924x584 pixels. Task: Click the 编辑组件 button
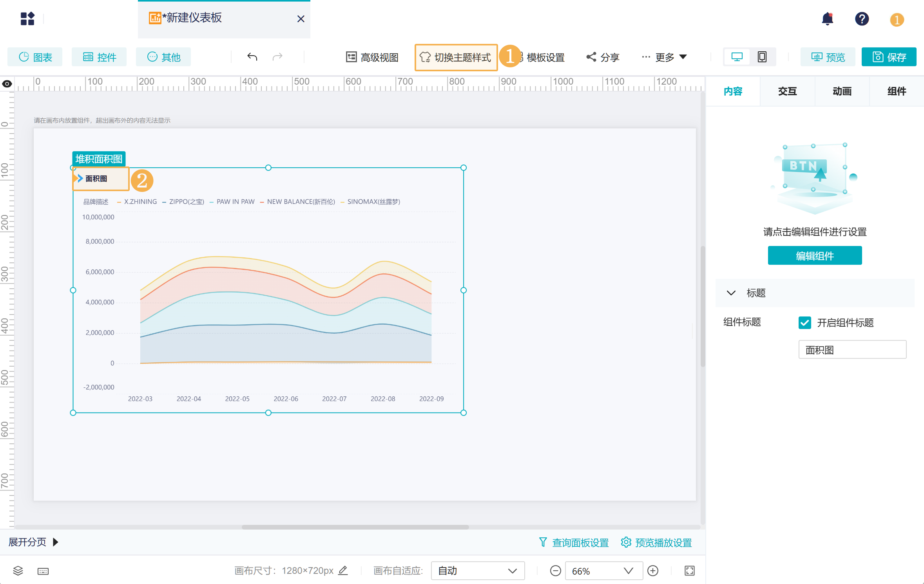pyautogui.click(x=815, y=256)
